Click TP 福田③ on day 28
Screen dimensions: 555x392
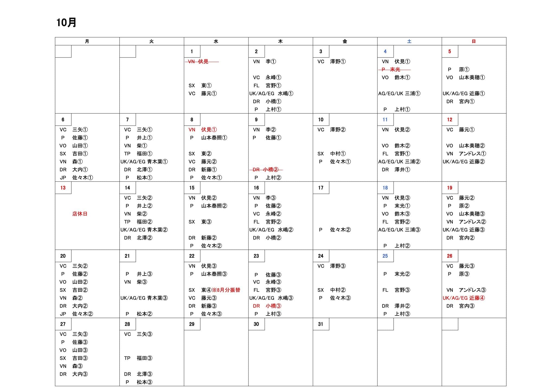point(138,358)
